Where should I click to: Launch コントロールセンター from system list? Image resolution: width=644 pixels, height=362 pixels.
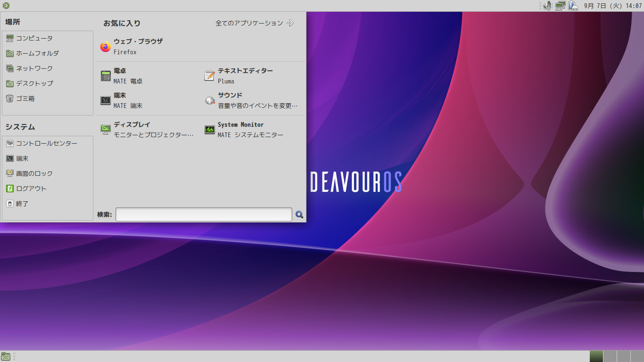48,143
